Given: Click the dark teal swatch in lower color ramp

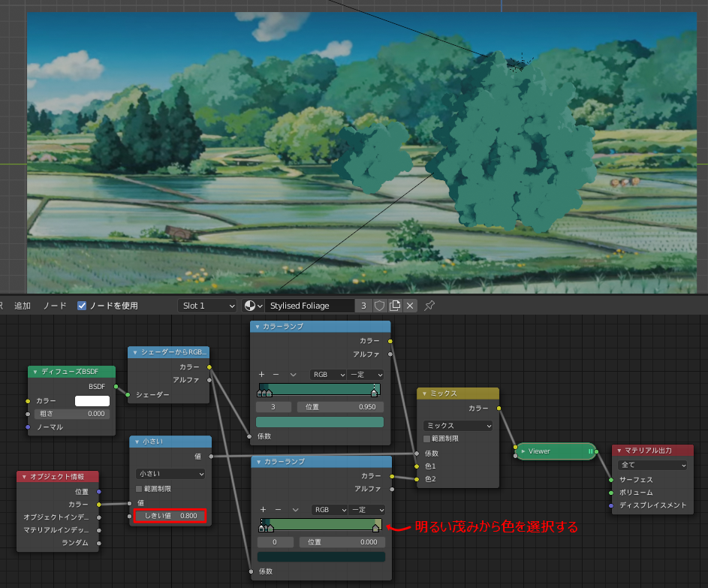Looking at the screenshot, I should click(x=321, y=557).
